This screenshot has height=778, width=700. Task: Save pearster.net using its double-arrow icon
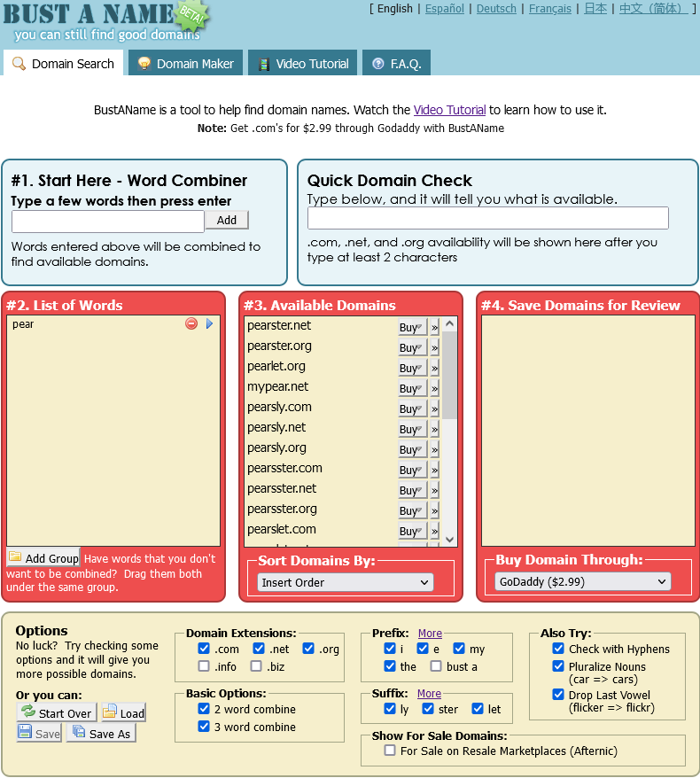click(434, 328)
